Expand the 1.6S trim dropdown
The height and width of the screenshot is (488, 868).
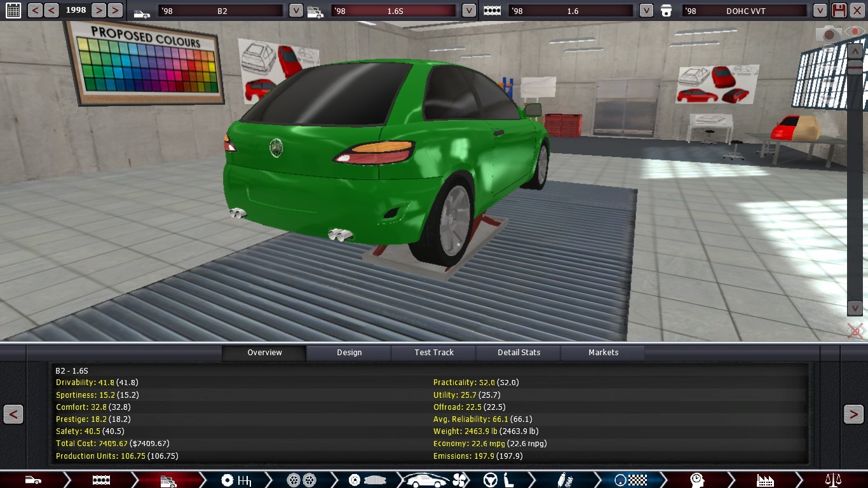468,11
